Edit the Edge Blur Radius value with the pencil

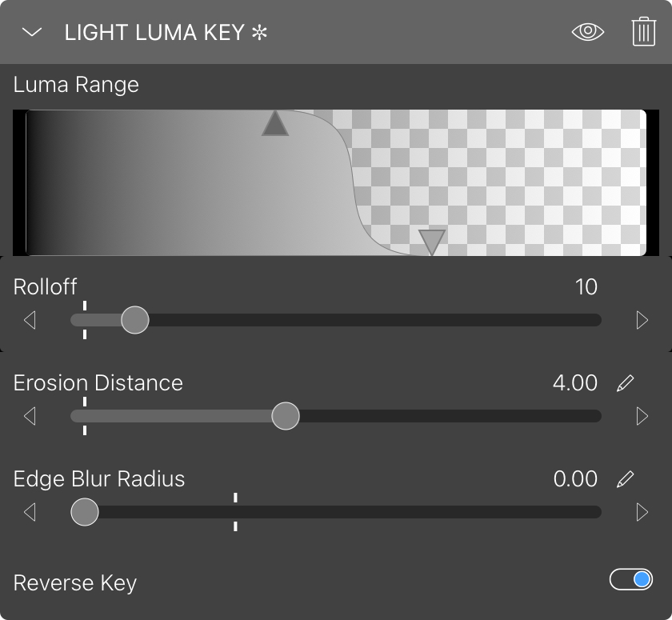click(x=626, y=479)
